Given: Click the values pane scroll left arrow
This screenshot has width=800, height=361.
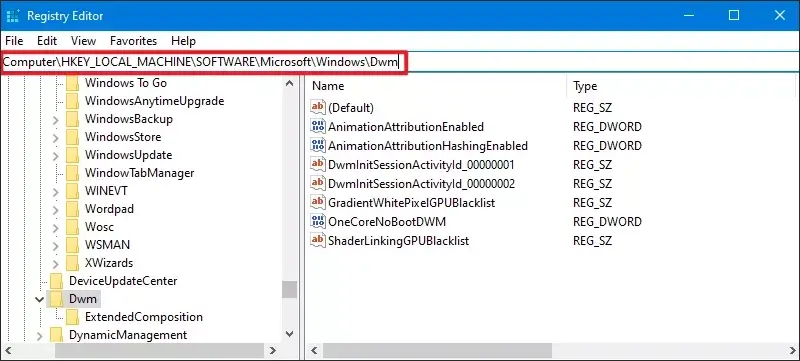Looking at the screenshot, I should click(x=314, y=350).
